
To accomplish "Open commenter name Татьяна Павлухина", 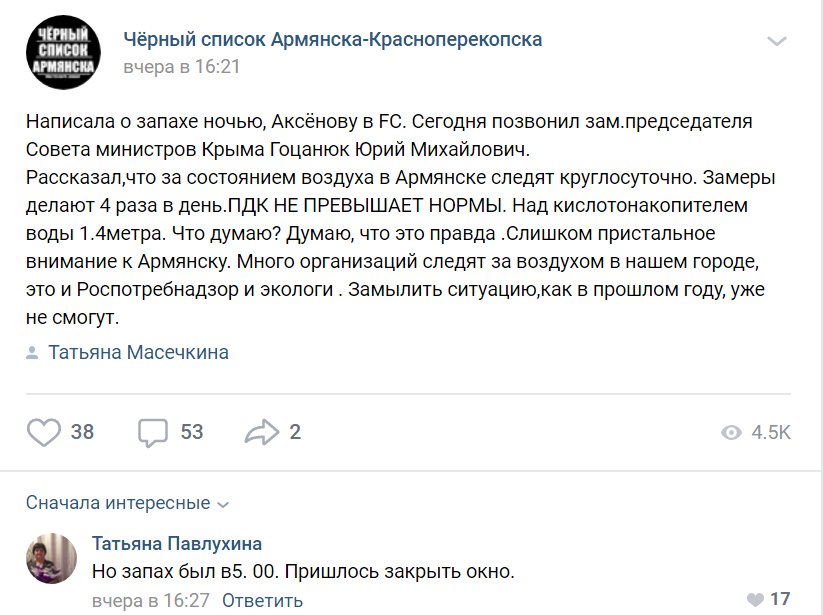I will [177, 544].
